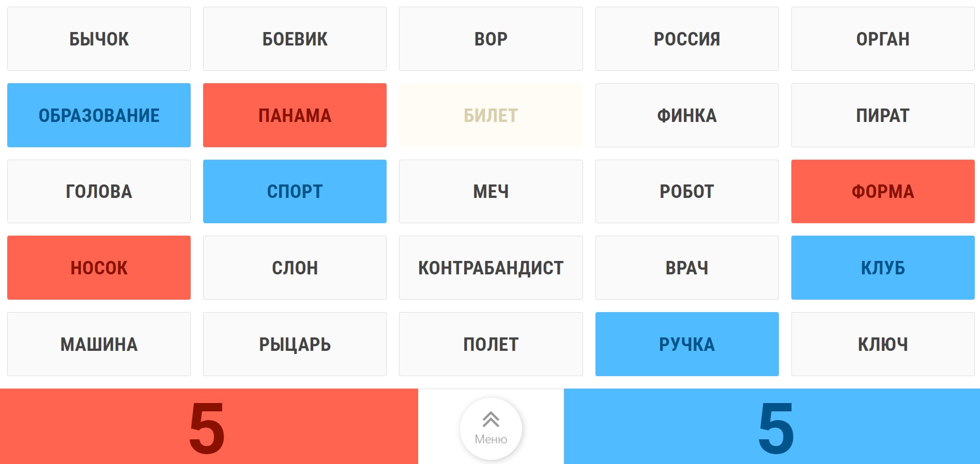Image resolution: width=980 pixels, height=464 pixels.
Task: Select the blue РУЧКА card
Action: (x=686, y=344)
